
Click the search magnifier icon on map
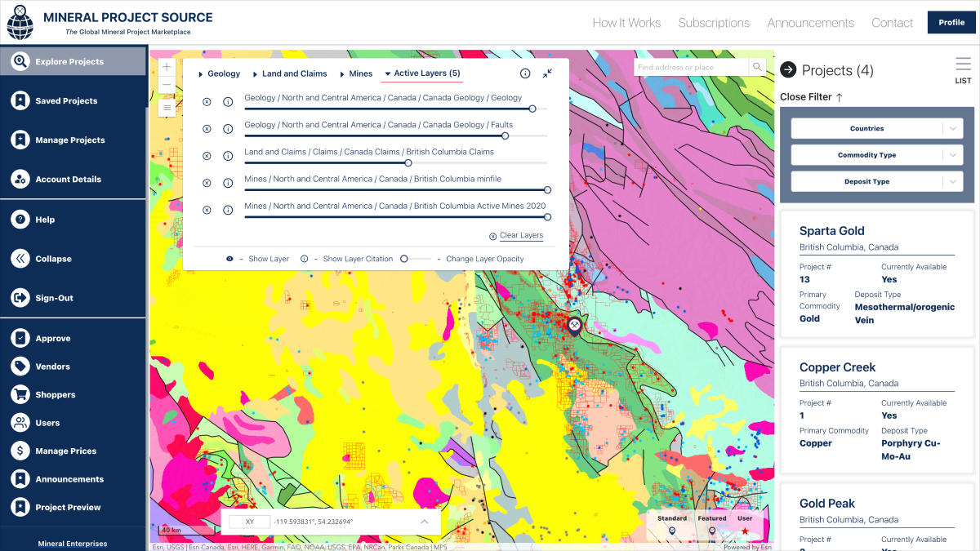point(758,68)
